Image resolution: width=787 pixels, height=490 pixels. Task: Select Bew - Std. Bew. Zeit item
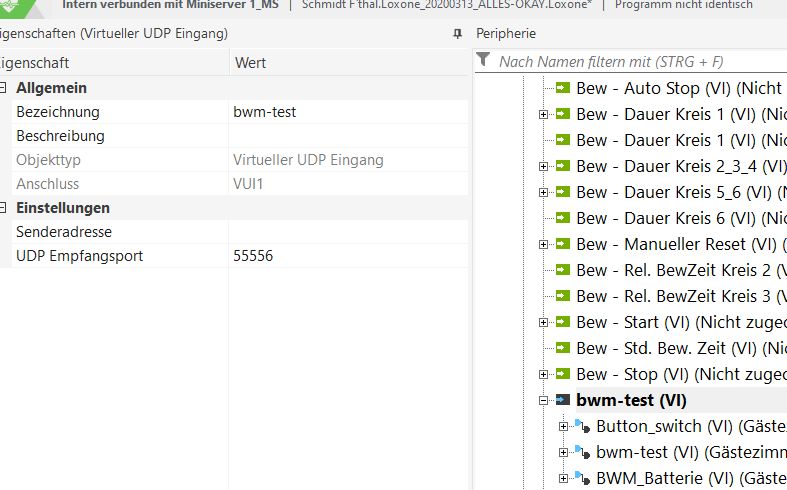coord(681,348)
